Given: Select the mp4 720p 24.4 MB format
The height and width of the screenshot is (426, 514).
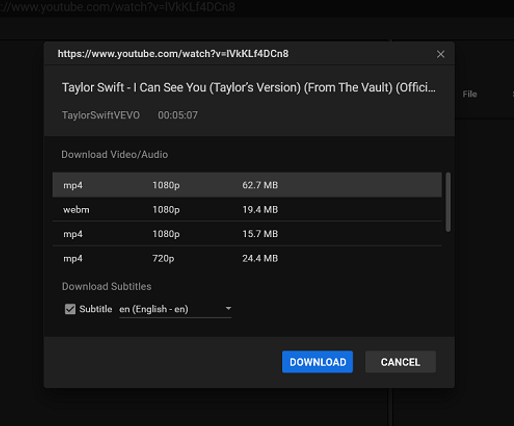Looking at the screenshot, I should point(247,258).
